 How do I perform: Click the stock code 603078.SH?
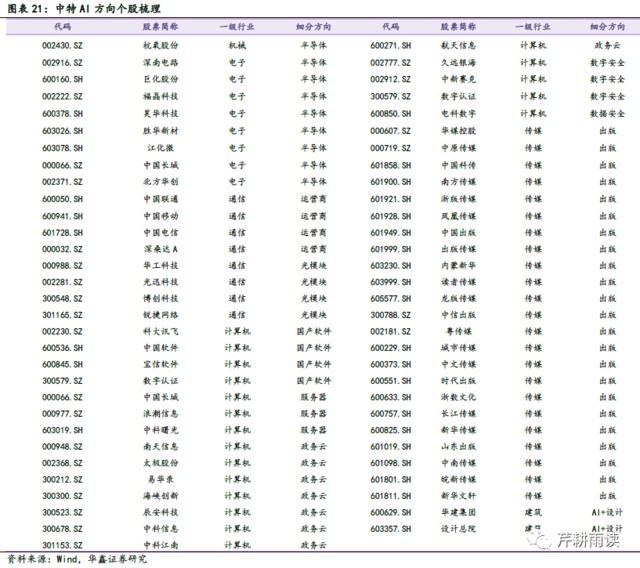pos(62,148)
